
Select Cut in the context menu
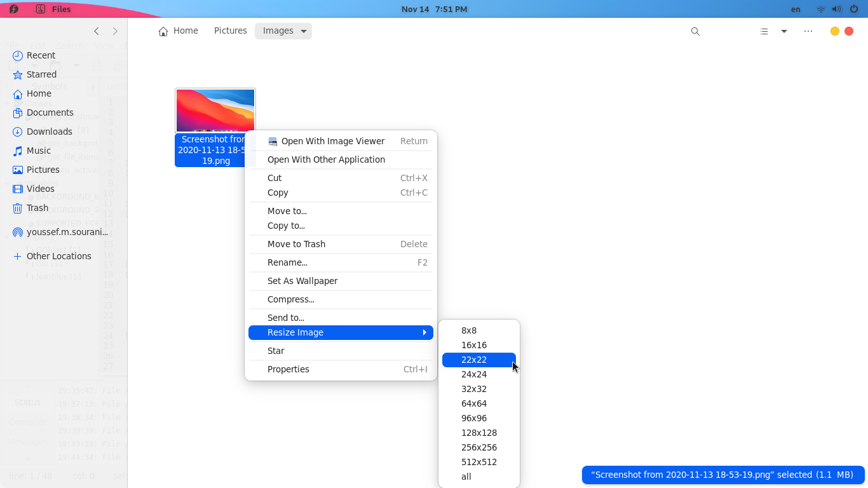[341, 178]
